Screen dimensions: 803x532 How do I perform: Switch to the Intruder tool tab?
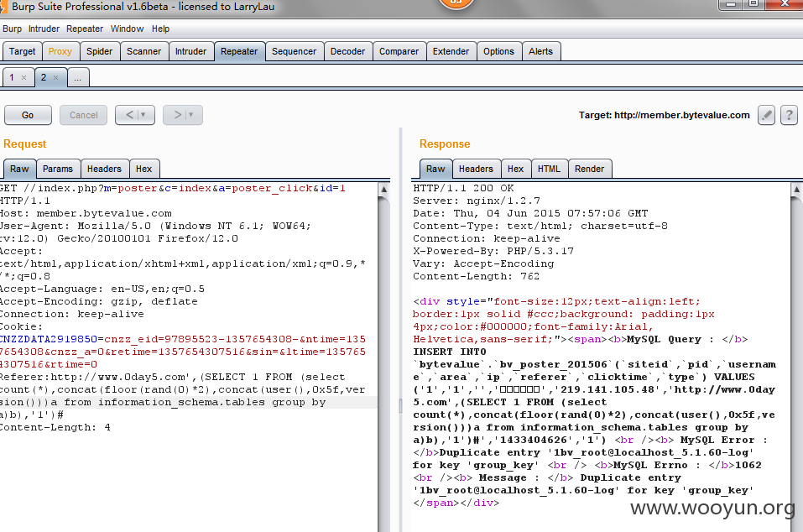pos(190,51)
